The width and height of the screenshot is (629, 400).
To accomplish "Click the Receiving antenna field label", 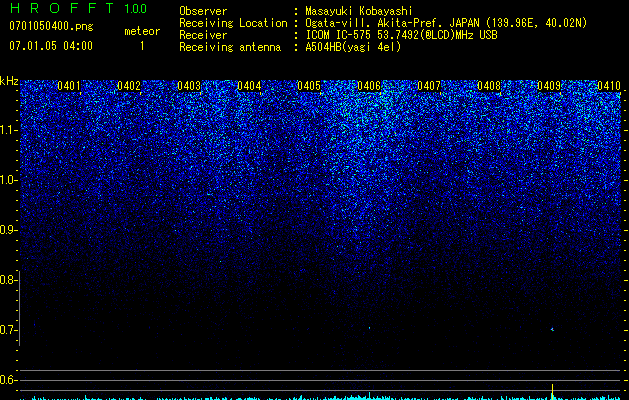I will click(230, 47).
